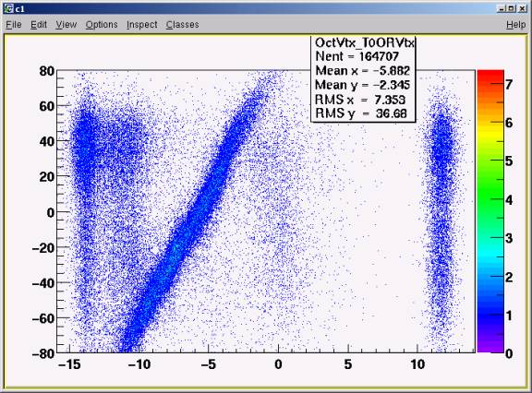
Task: Click the y-axis label 40
Action: coord(47,141)
